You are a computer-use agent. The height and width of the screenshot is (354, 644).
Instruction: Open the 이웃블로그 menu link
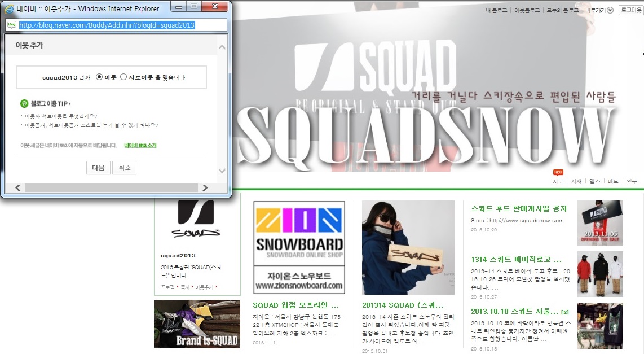click(527, 10)
